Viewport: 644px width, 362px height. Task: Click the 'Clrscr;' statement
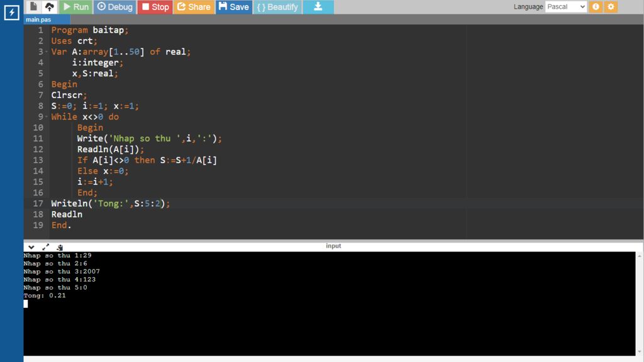[69, 96]
